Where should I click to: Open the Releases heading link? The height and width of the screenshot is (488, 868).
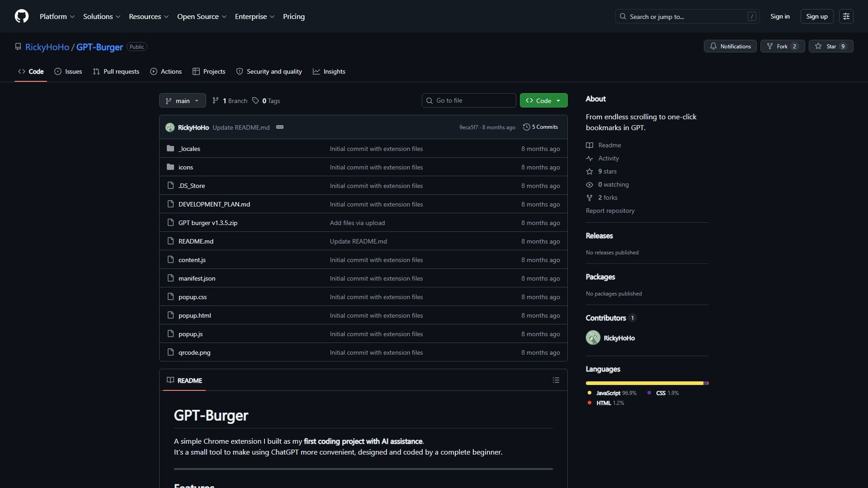click(x=599, y=235)
